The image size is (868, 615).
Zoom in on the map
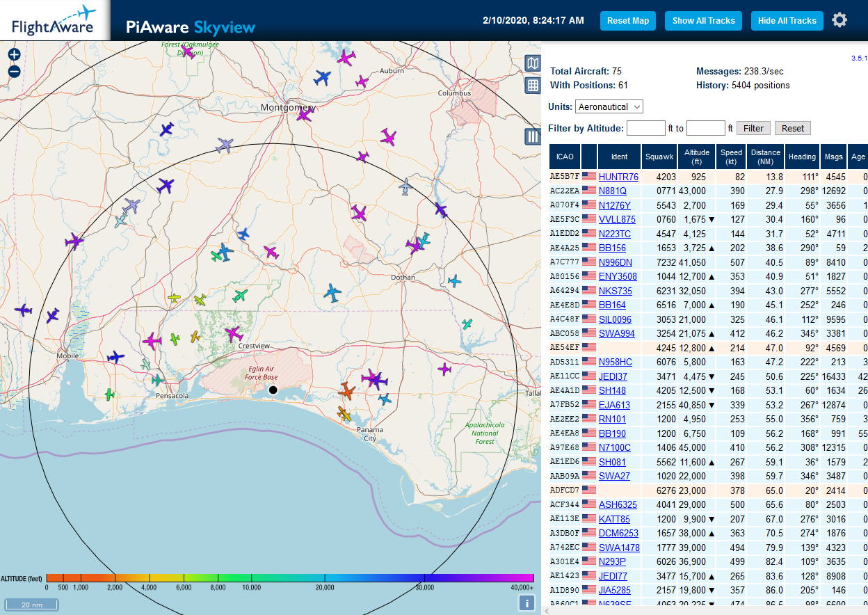point(14,54)
